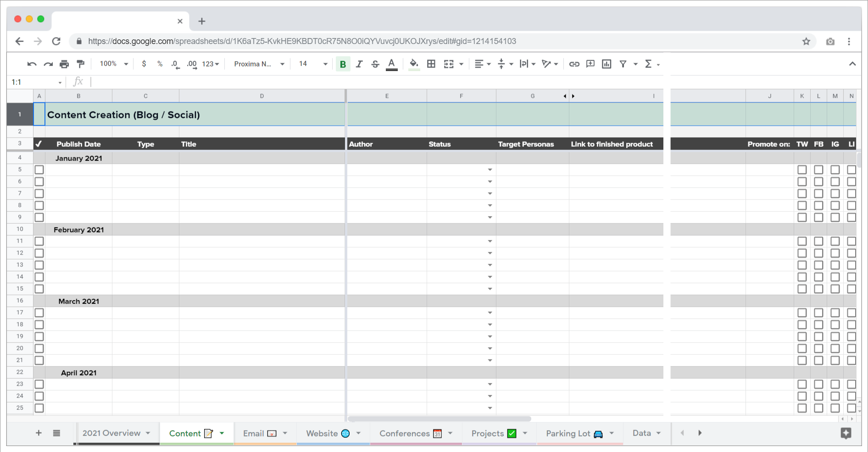Open text rotation options
Image resolution: width=868 pixels, height=452 pixels.
coord(550,64)
